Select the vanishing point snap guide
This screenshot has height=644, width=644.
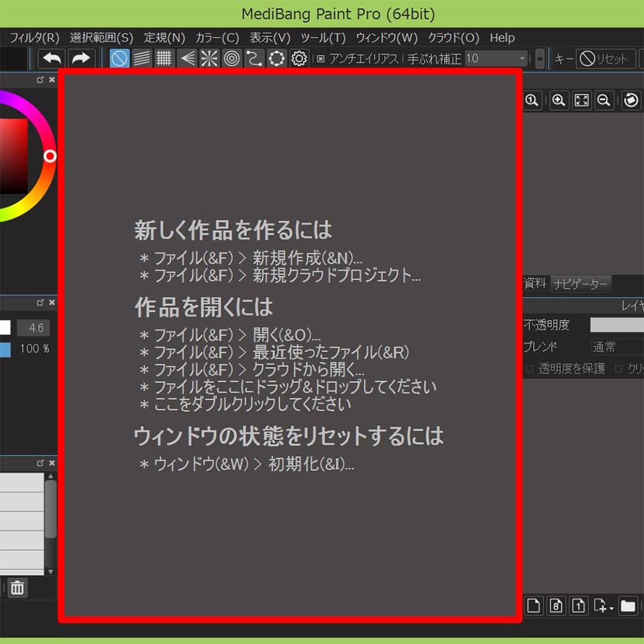pyautogui.click(x=187, y=58)
